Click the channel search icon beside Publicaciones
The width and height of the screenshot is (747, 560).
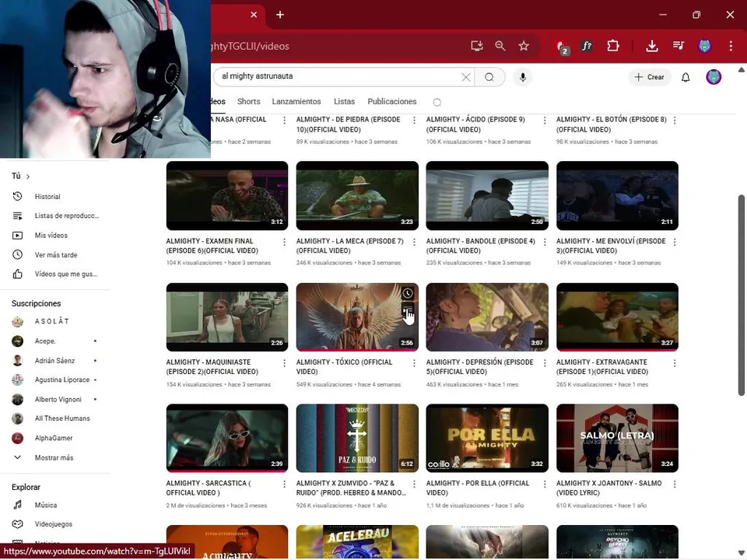(x=437, y=103)
